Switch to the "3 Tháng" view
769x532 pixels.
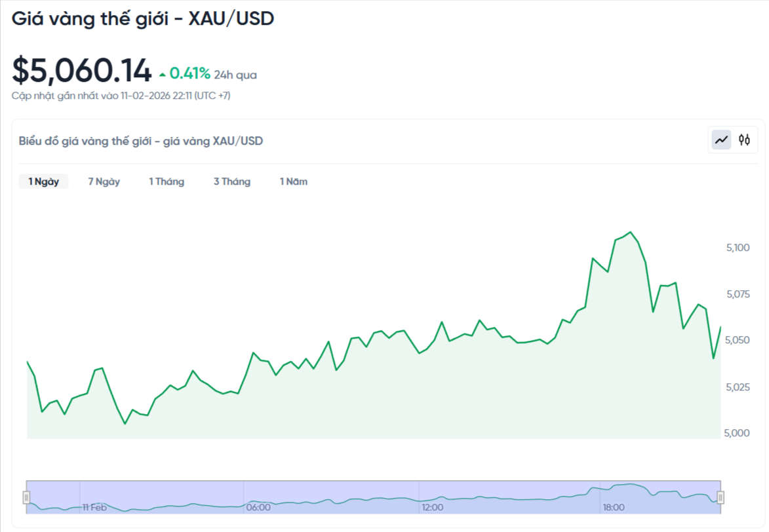click(x=232, y=181)
